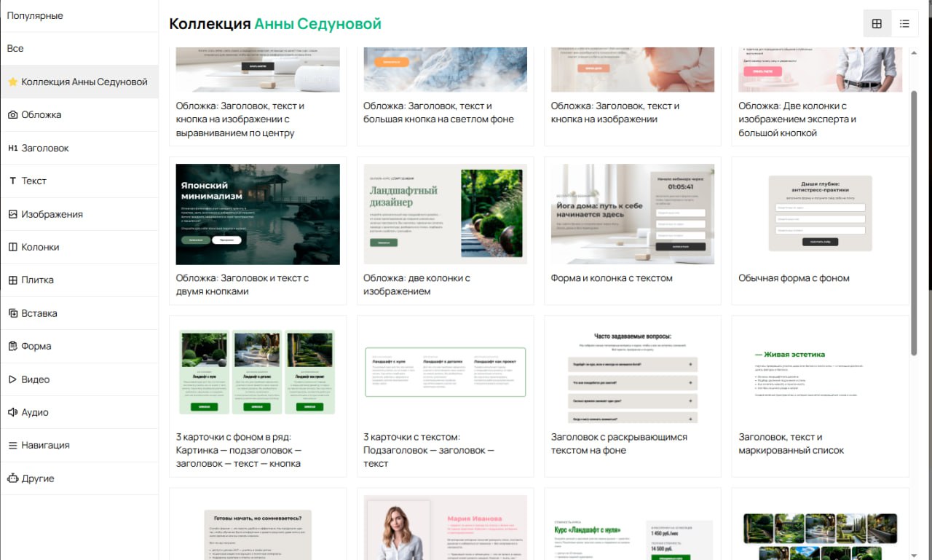Open the Другие category
The width and height of the screenshot is (932, 560).
[38, 478]
